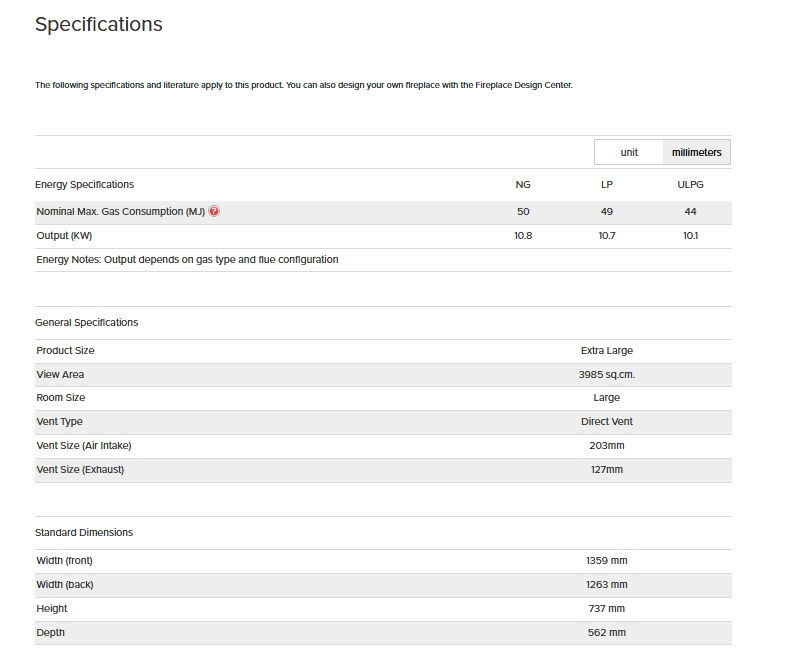Click the Standard Dimensions section title

pyautogui.click(x=84, y=532)
